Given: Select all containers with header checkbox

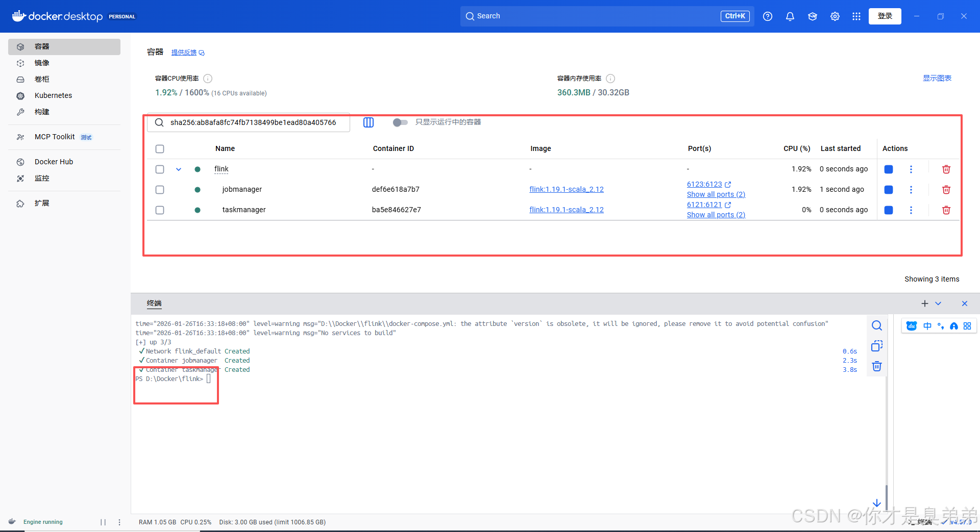Looking at the screenshot, I should point(160,149).
